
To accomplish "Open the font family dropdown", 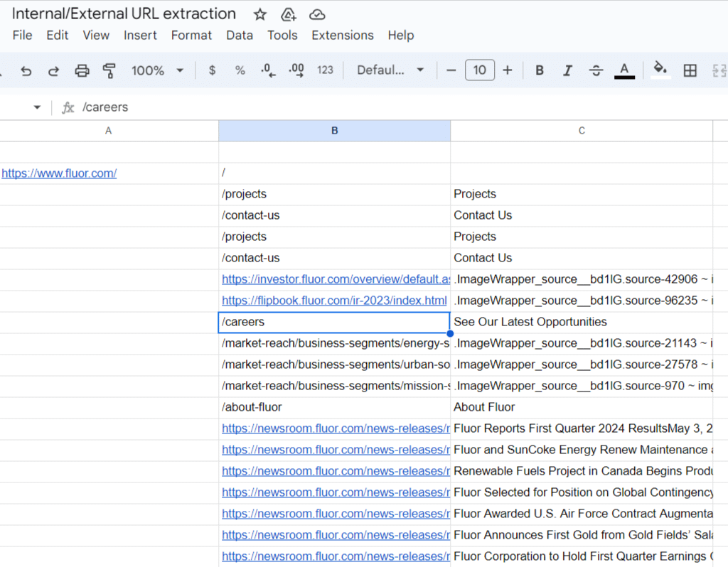I will pos(390,70).
